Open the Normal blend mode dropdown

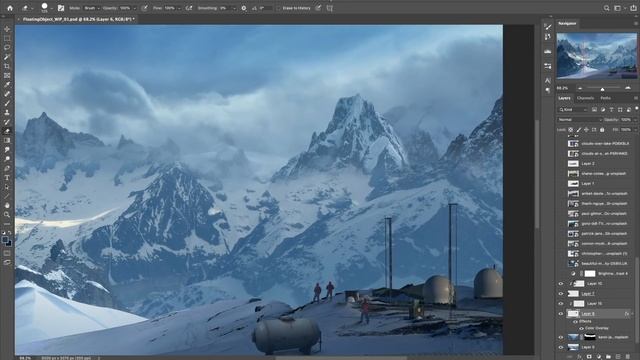coord(580,120)
